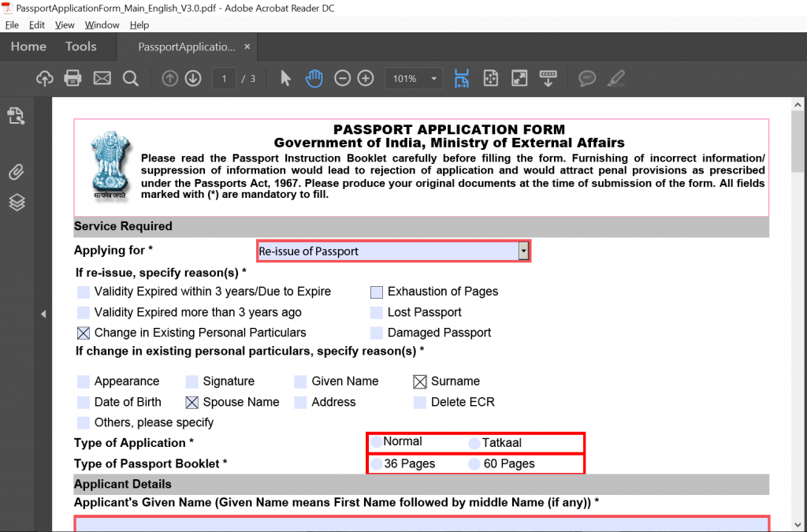This screenshot has height=532, width=807.
Task: Go to the Home view
Action: tap(28, 47)
